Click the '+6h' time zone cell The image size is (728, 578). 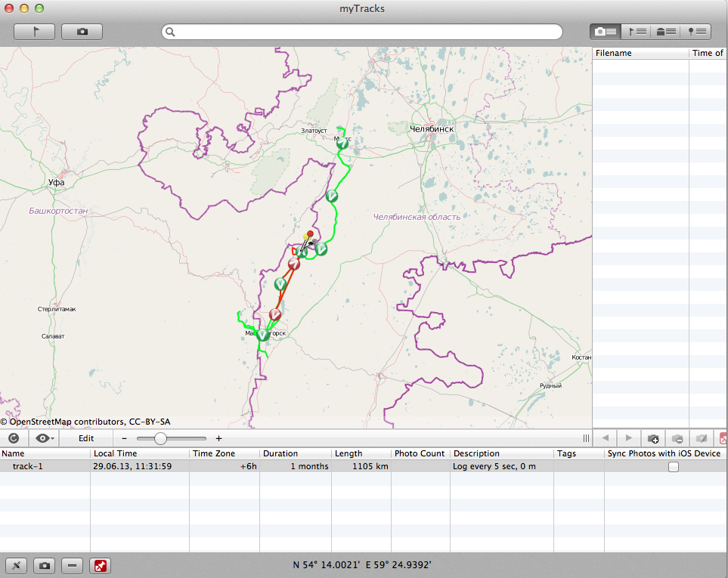[249, 466]
